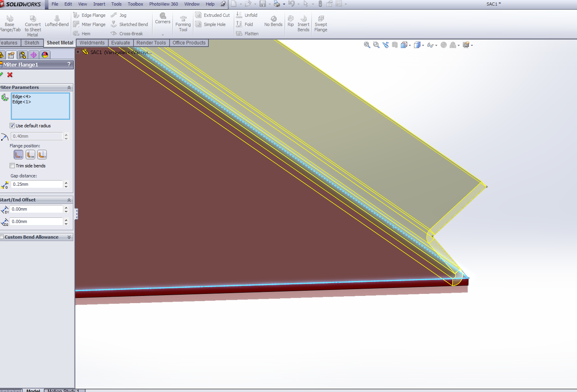Screen dimensions: 577x392
Task: Enable Trim side bends checkbox
Action: (x=12, y=166)
